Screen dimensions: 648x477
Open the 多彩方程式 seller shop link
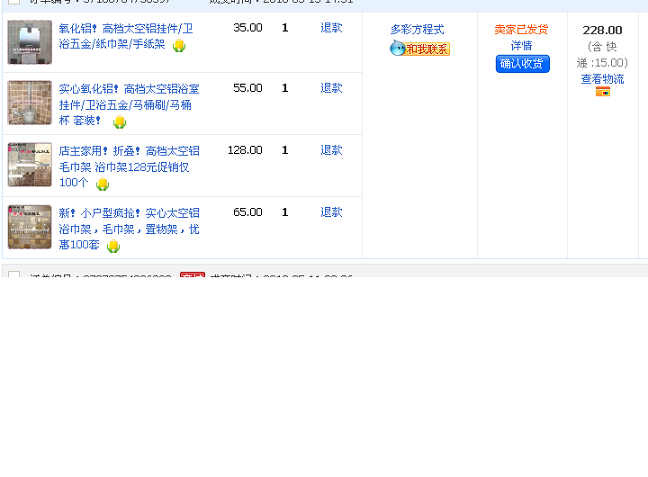[x=417, y=30]
